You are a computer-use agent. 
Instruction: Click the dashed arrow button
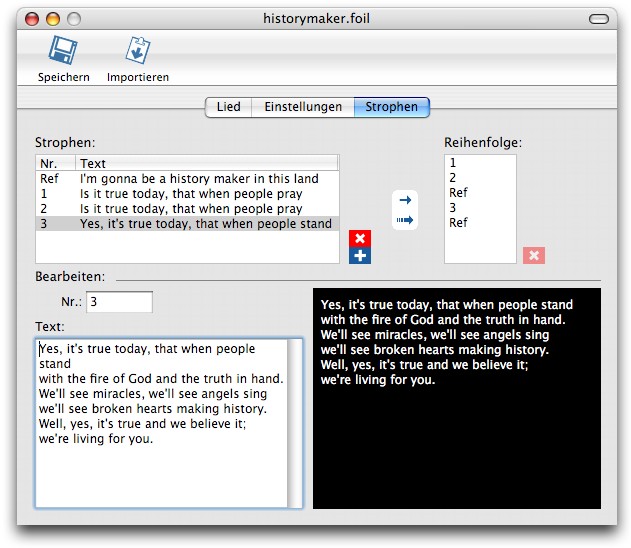(405, 219)
